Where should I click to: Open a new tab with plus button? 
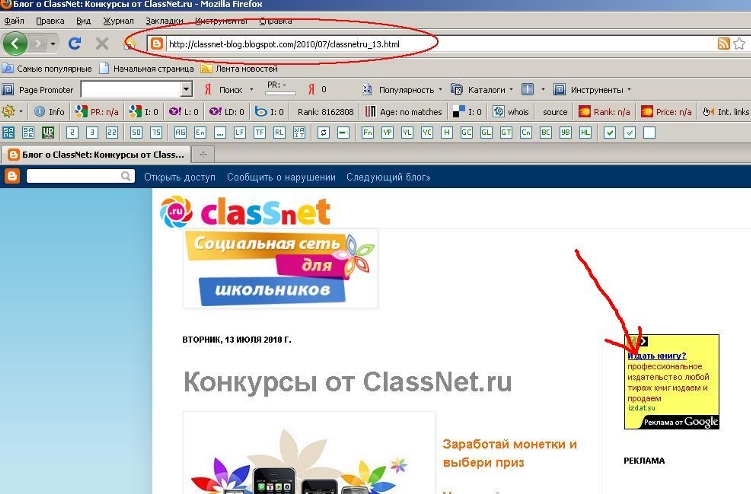pyautogui.click(x=203, y=154)
